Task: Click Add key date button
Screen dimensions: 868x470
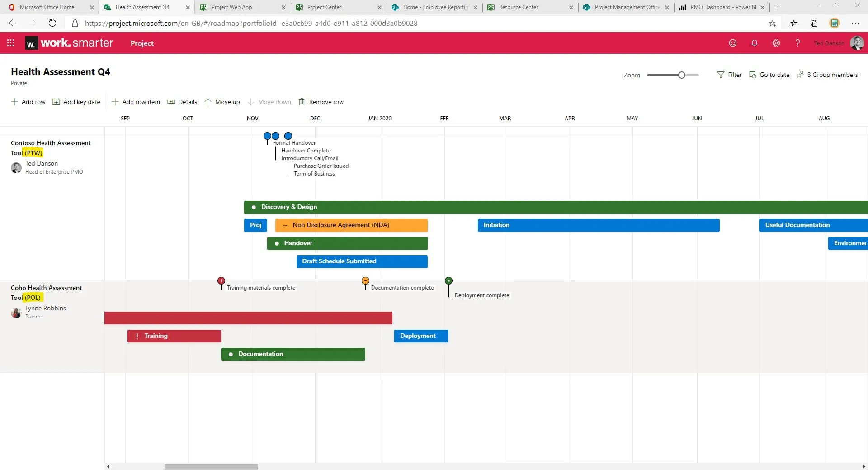Action: tap(76, 102)
